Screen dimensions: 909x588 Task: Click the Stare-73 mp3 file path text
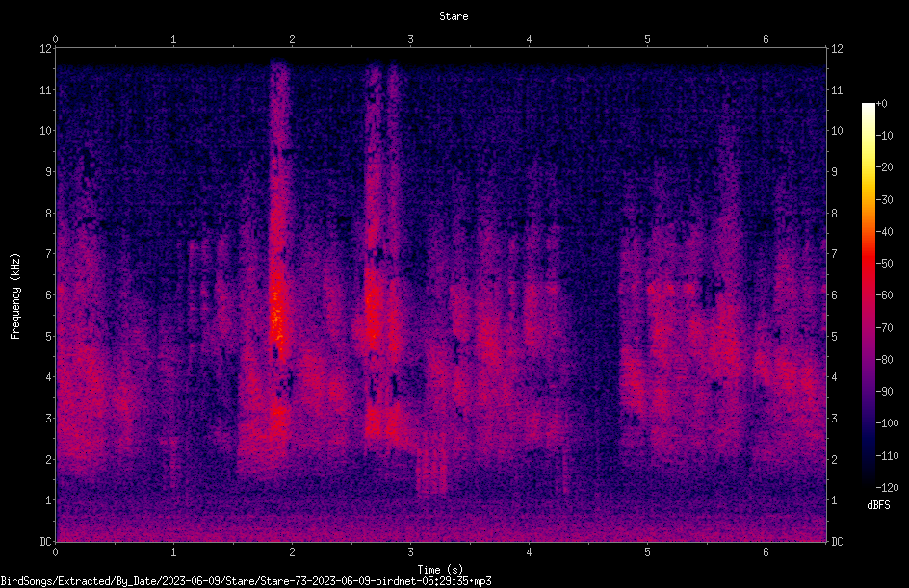coord(246,581)
